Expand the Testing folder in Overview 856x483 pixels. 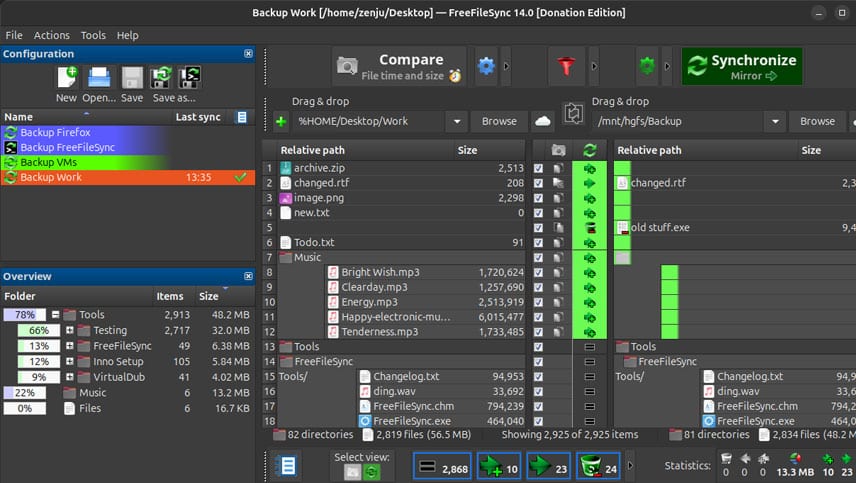tap(69, 330)
